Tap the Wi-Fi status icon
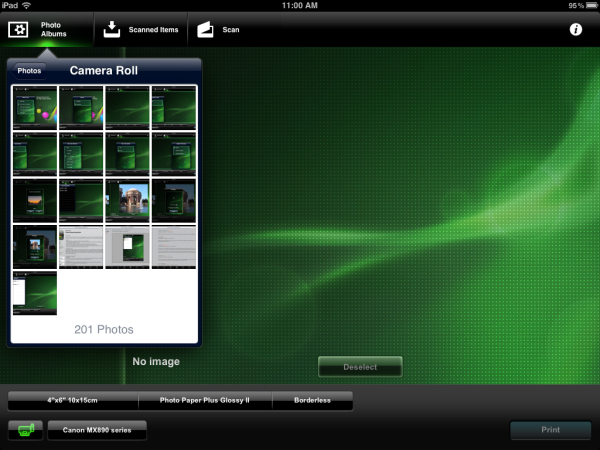Viewport: 600px width, 450px height. pos(27,5)
